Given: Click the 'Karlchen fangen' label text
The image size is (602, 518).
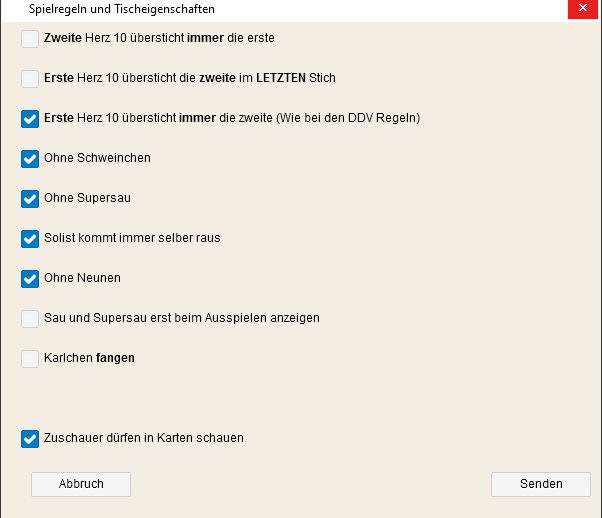Looking at the screenshot, I should tap(89, 358).
